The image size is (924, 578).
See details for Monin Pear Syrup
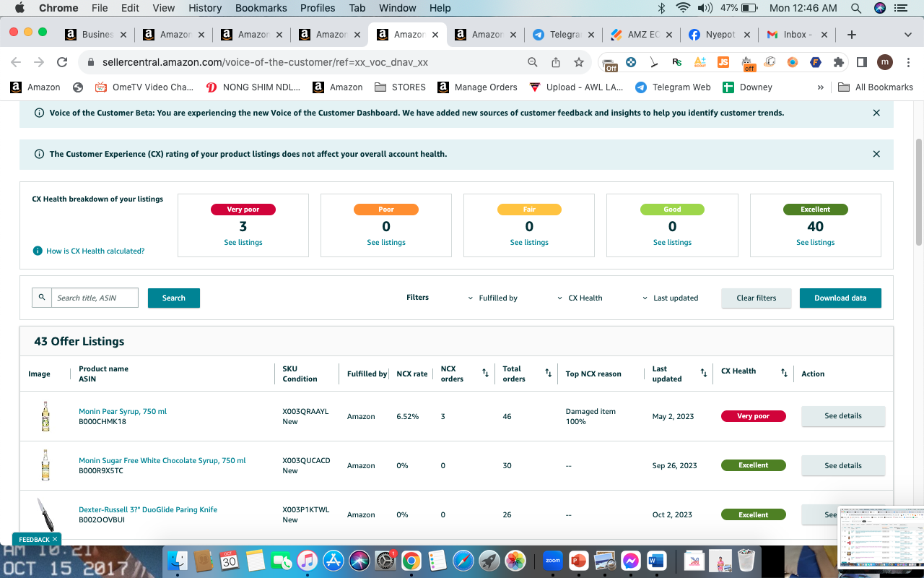(843, 416)
